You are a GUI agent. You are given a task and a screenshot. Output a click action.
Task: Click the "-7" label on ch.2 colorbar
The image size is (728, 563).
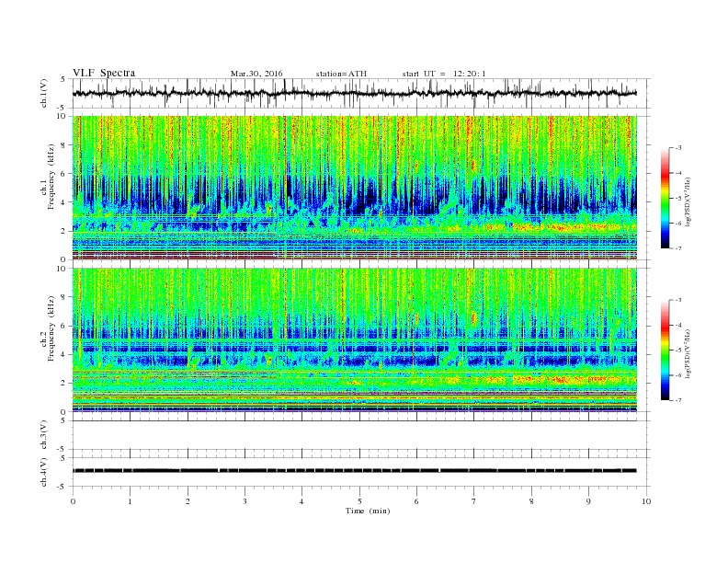coord(677,400)
